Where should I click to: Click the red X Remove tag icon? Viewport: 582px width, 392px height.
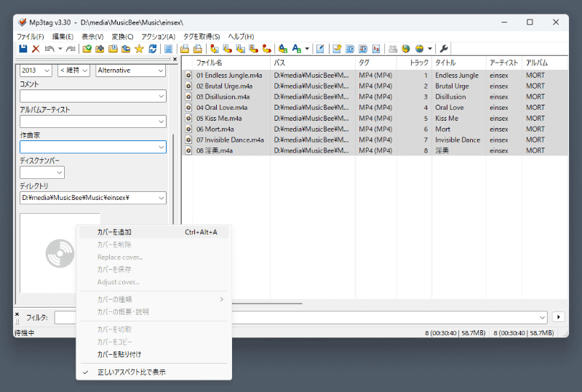(x=36, y=49)
